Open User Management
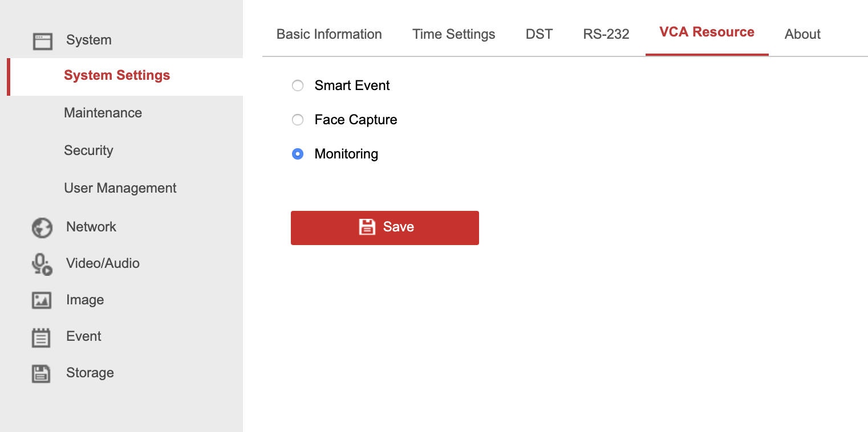The width and height of the screenshot is (868, 432). coord(120,188)
